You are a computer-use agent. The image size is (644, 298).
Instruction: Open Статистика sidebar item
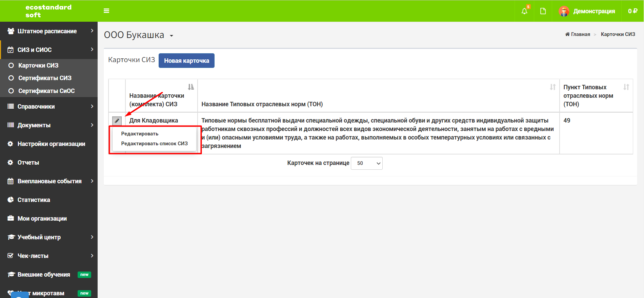coord(49,200)
